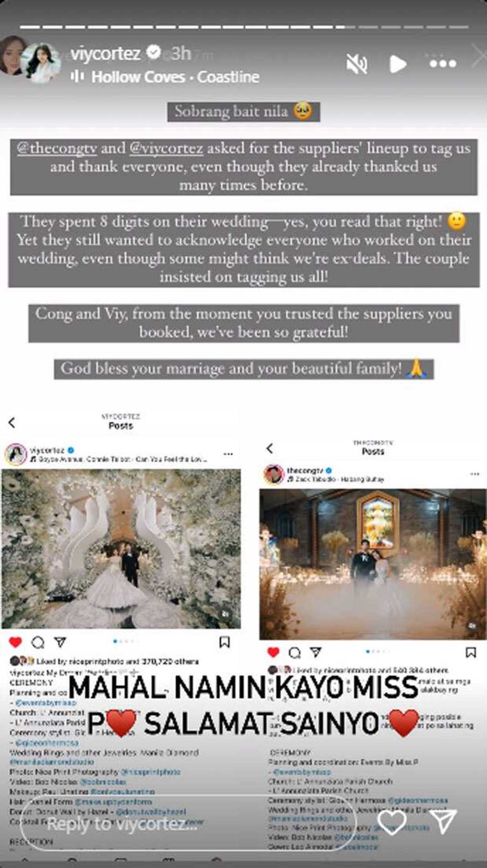Image resolution: width=487 pixels, height=868 pixels.
Task: Close the story viewer
Action: (479, 57)
